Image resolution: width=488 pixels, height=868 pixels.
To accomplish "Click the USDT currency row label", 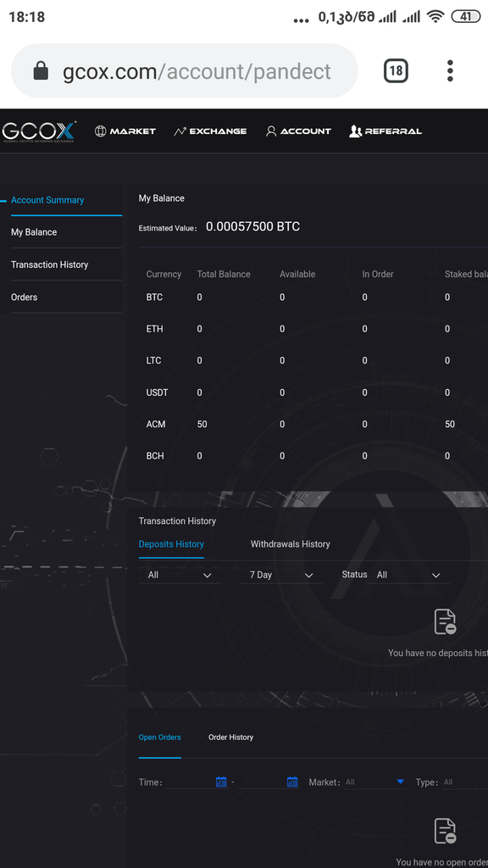I will click(157, 392).
